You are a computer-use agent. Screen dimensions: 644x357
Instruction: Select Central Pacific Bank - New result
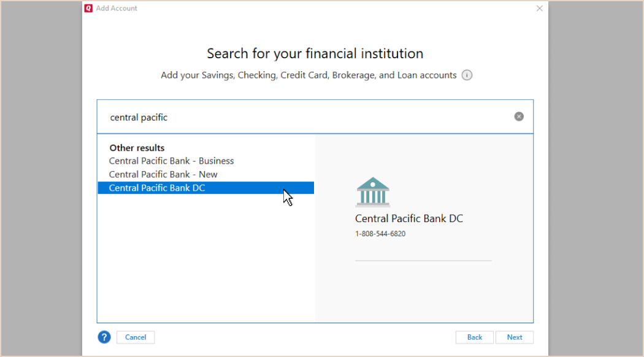[163, 174]
